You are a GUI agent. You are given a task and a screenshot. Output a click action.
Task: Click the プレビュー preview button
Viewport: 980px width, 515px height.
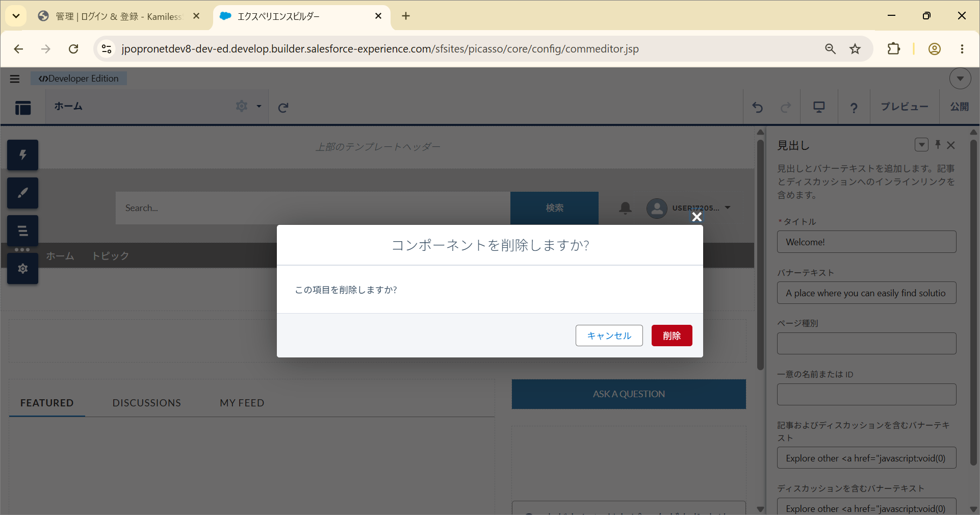click(905, 107)
